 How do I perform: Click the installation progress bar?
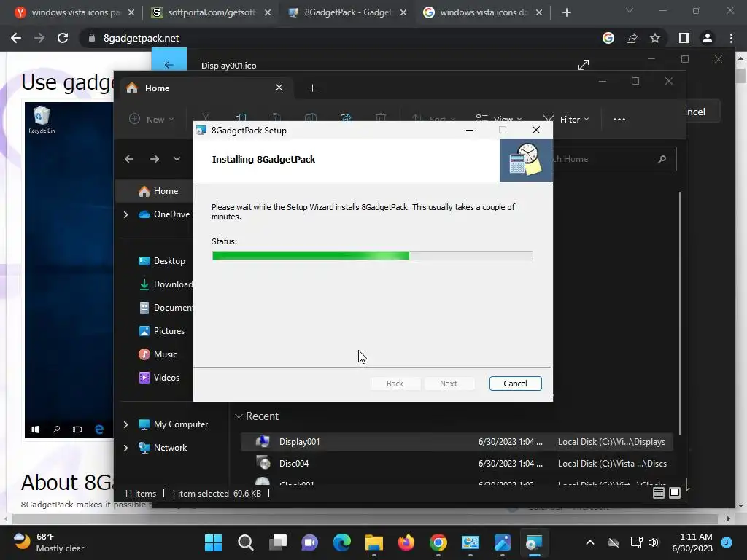coord(373,256)
